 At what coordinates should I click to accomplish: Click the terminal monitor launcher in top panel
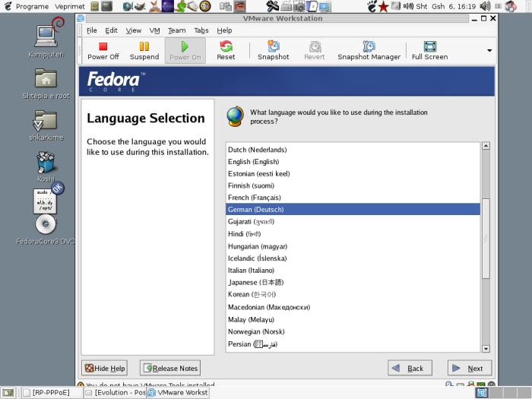pyautogui.click(x=107, y=6)
